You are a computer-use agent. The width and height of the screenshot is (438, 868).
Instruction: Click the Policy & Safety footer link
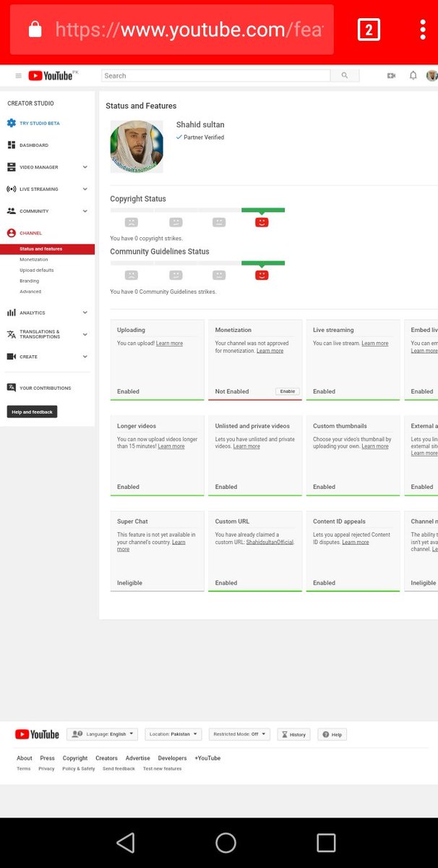tap(78, 769)
